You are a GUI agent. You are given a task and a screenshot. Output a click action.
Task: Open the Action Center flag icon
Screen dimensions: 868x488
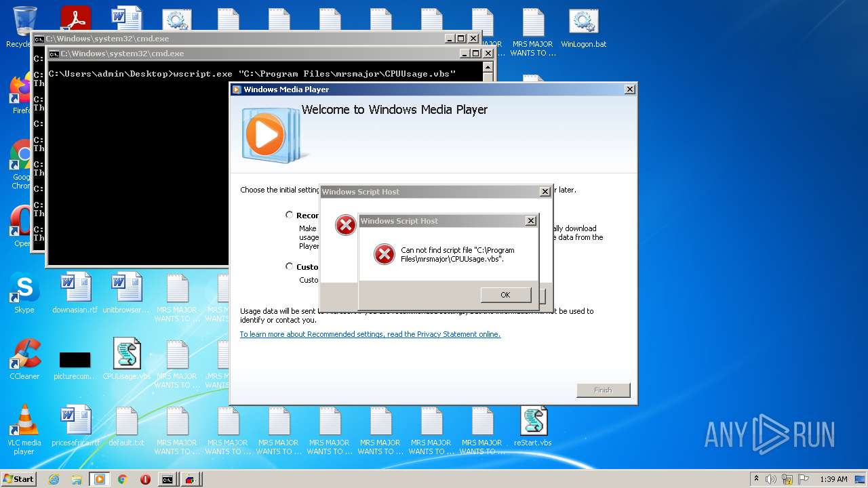804,479
